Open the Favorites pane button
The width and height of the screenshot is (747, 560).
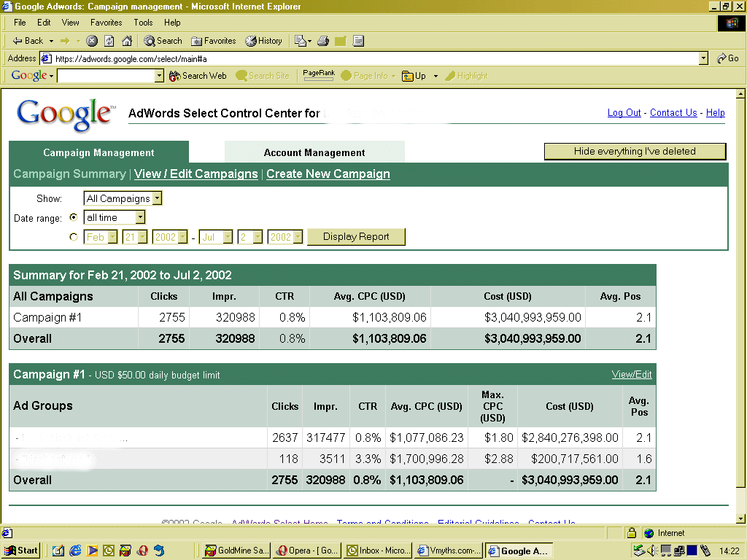tap(214, 41)
